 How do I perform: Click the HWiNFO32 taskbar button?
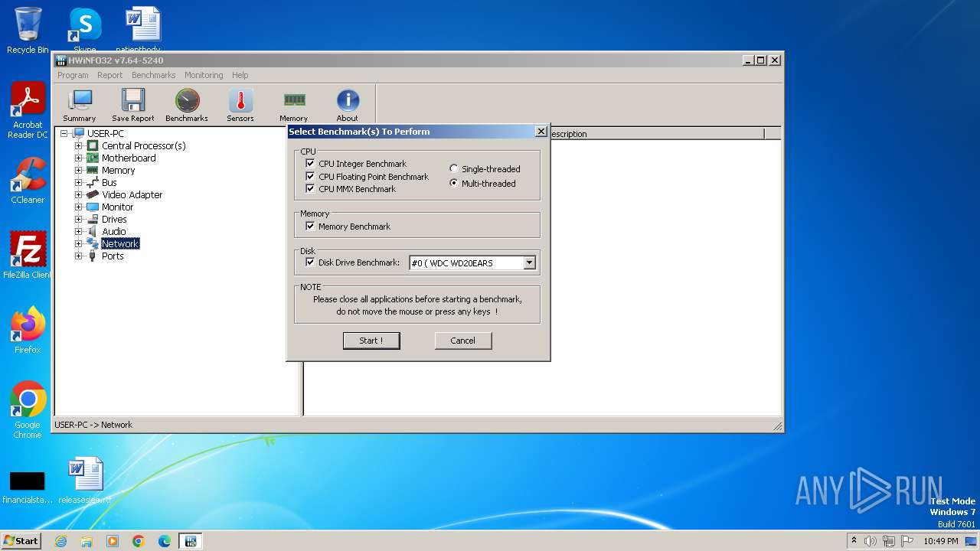pyautogui.click(x=191, y=541)
